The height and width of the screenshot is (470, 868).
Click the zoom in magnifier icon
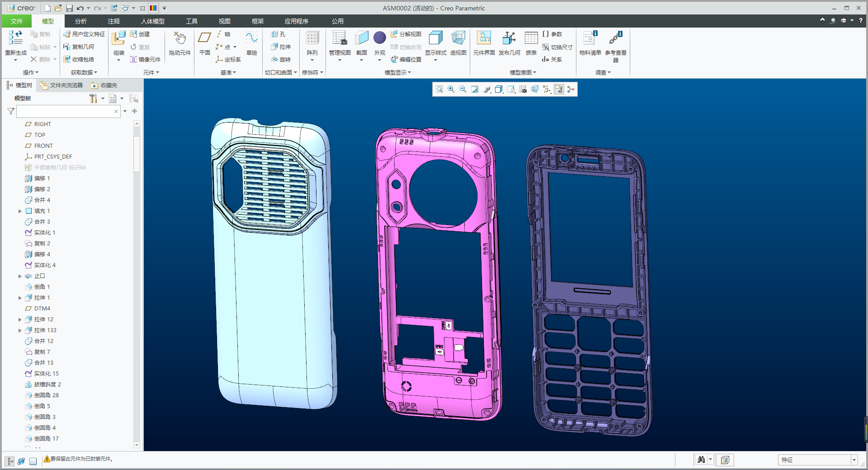pos(451,89)
